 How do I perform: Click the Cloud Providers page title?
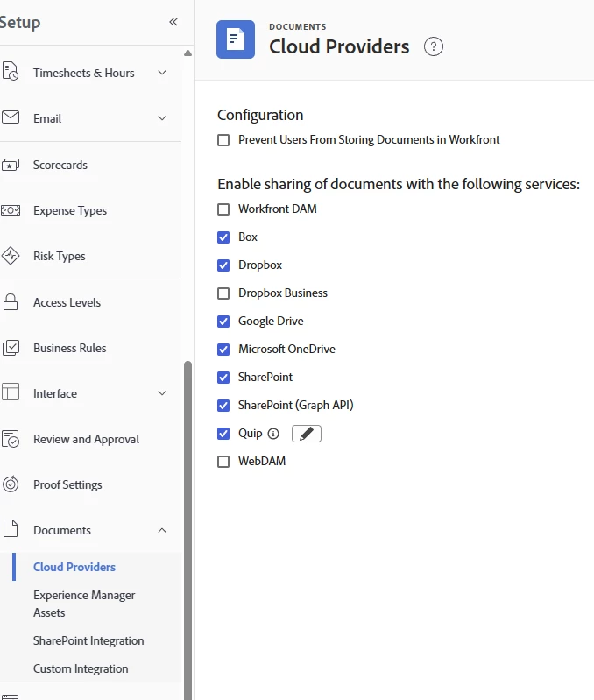pos(339,46)
